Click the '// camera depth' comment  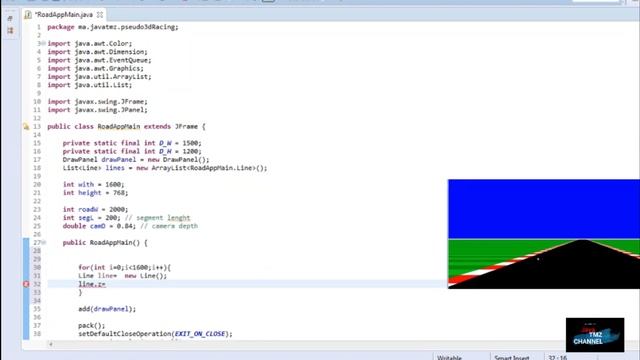[x=169, y=226]
